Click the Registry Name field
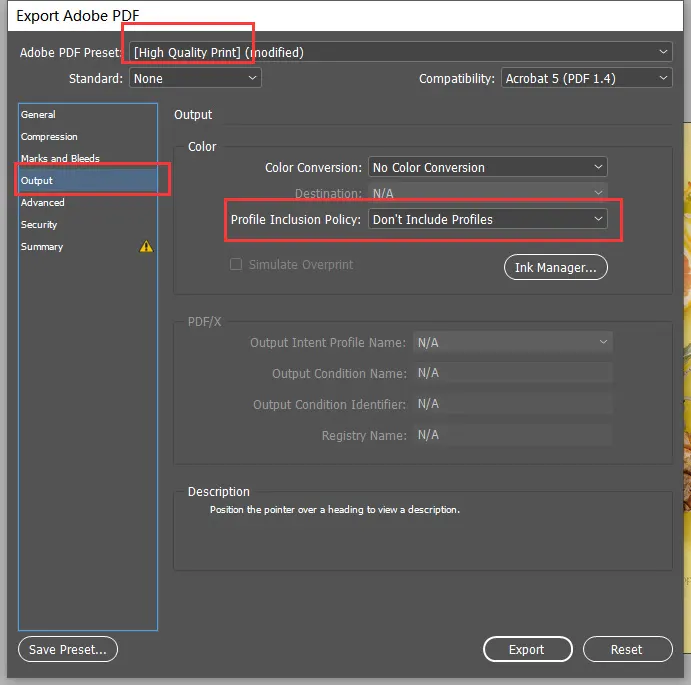 tap(513, 435)
